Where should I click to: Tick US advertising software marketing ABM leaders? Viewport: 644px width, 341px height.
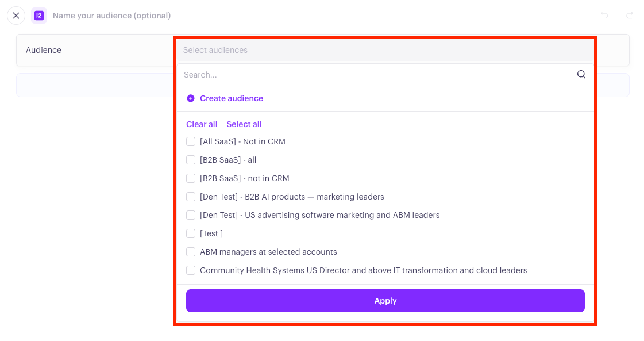pyautogui.click(x=191, y=215)
